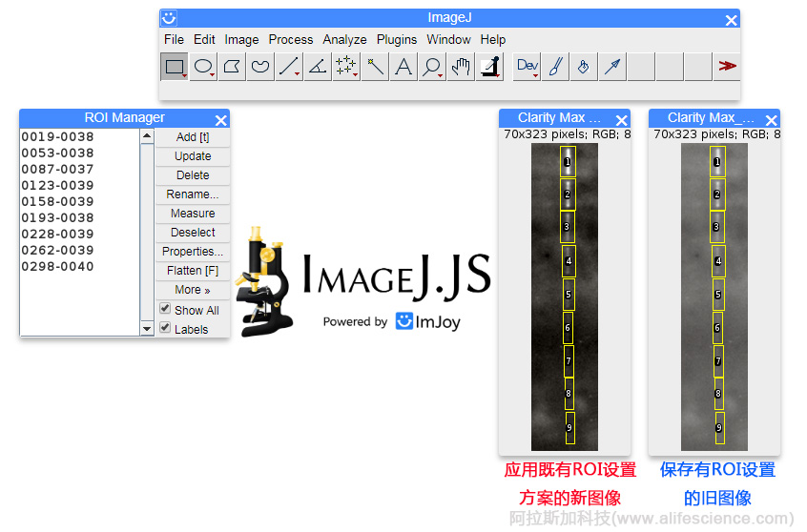Choose the Text tool
The width and height of the screenshot is (807, 532).
pos(403,67)
